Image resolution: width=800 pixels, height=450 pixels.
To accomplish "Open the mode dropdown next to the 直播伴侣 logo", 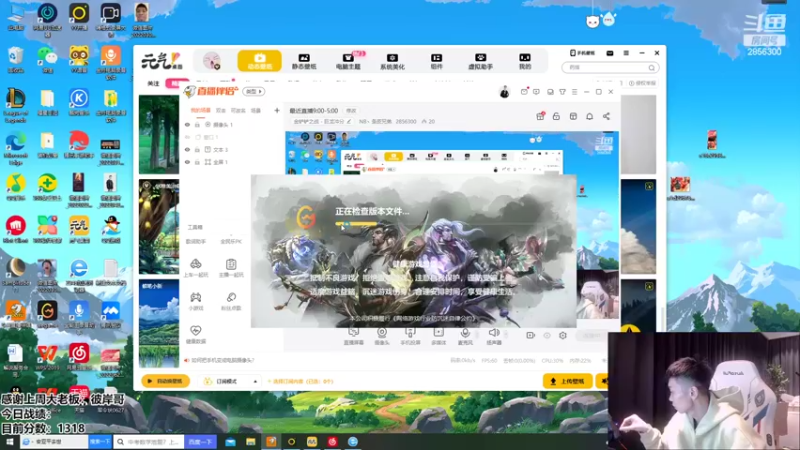I will [254, 92].
